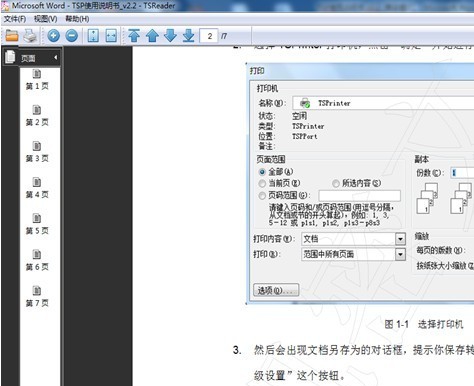The height and width of the screenshot is (386, 474).
Task: Zoom in with the plus icon
Action: click(53, 35)
